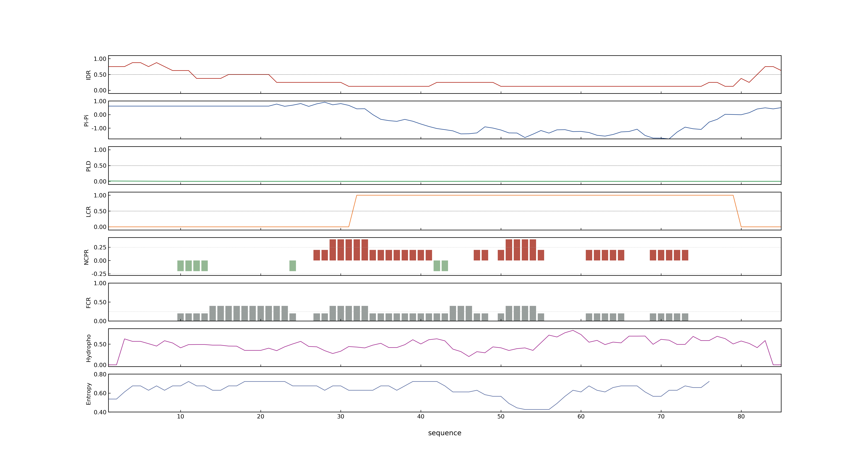Image resolution: width=868 pixels, height=463 pixels.
Task: Click the Entropy axis label
Action: pyautogui.click(x=88, y=394)
